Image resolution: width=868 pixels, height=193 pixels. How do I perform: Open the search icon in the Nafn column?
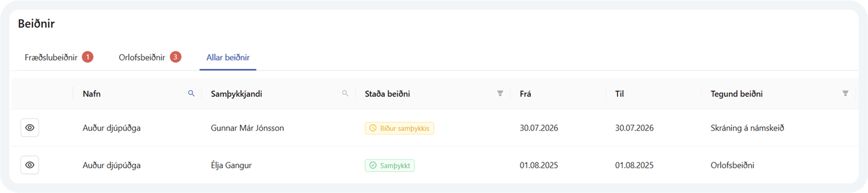[191, 94]
